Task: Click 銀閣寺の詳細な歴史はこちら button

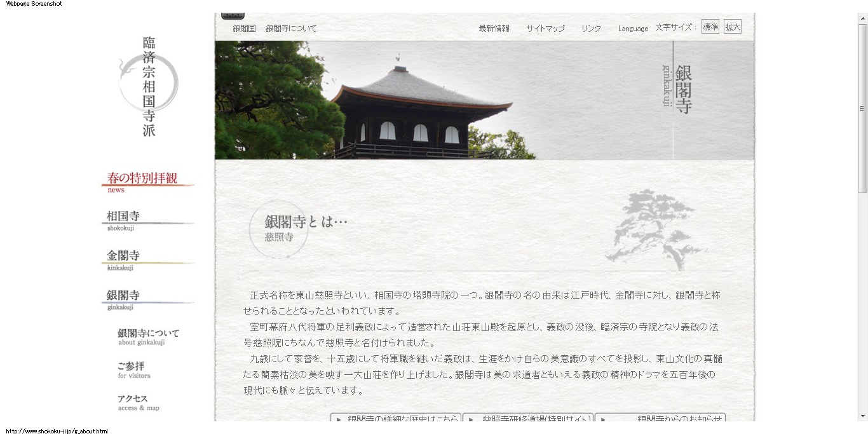Action: (x=395, y=417)
